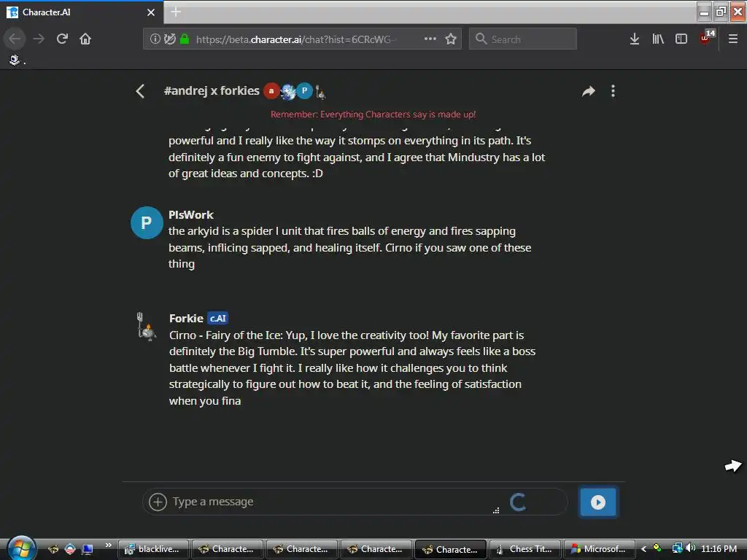The width and height of the screenshot is (747, 560).
Task: Click the c.AI badge next to Forkie
Action: point(217,318)
